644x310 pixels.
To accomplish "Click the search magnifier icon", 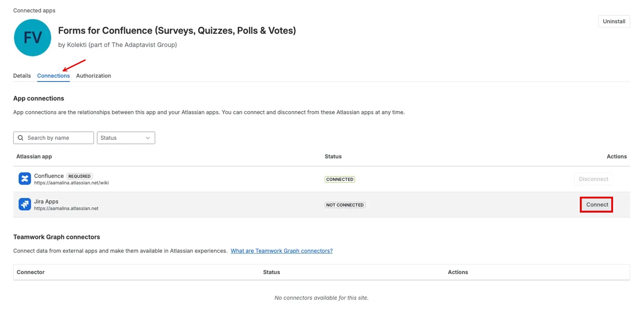I will coord(20,138).
